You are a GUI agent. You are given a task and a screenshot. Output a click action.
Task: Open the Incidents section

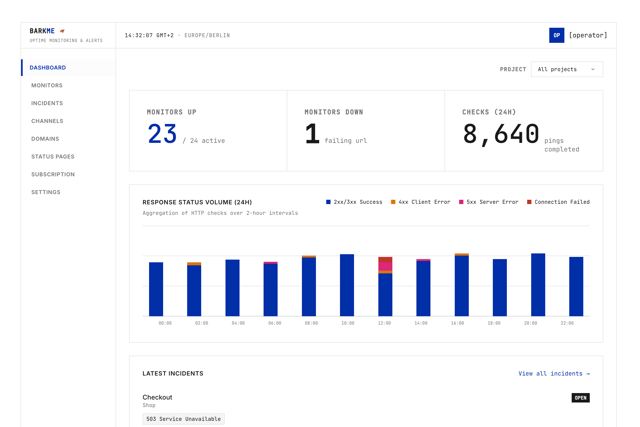tap(47, 103)
